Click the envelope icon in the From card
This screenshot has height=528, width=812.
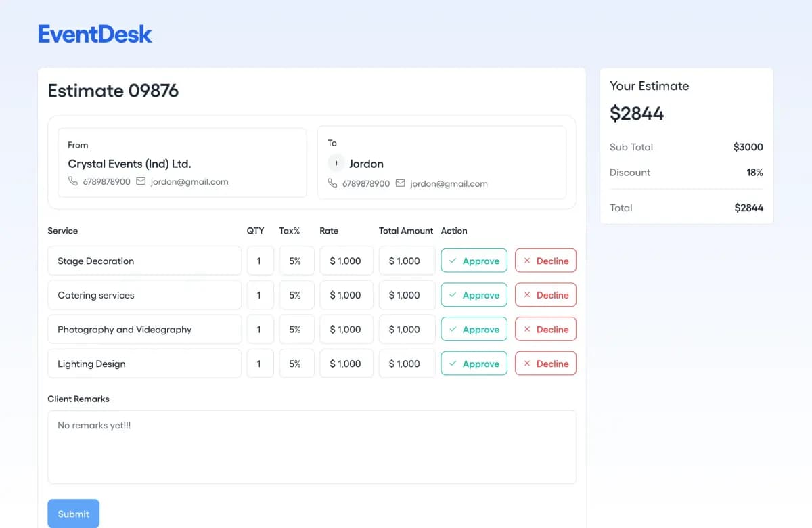[x=140, y=181]
